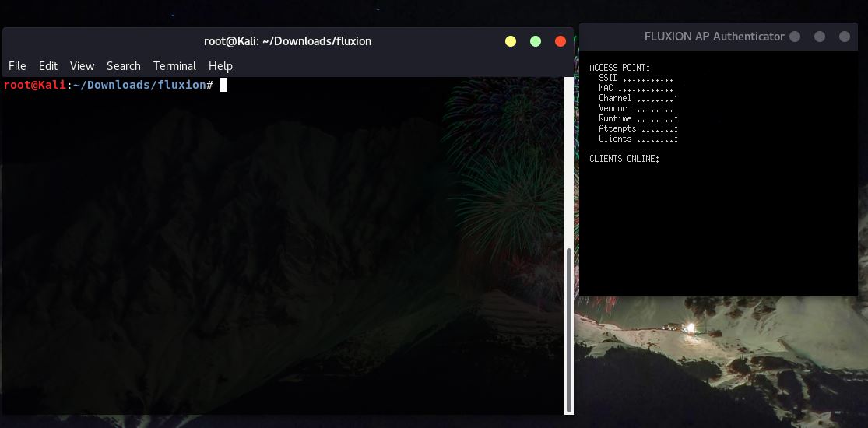Click the terminal's vertical scrollbar
The image size is (868, 428).
(568, 331)
